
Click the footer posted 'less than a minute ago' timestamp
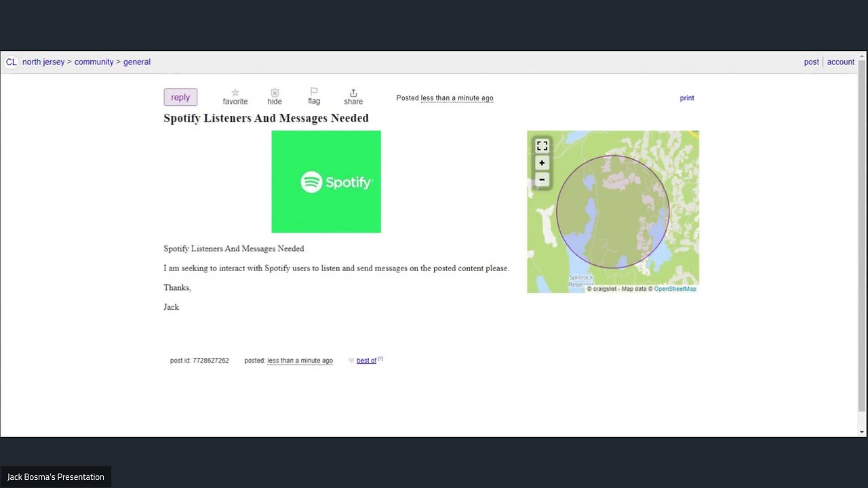point(300,361)
